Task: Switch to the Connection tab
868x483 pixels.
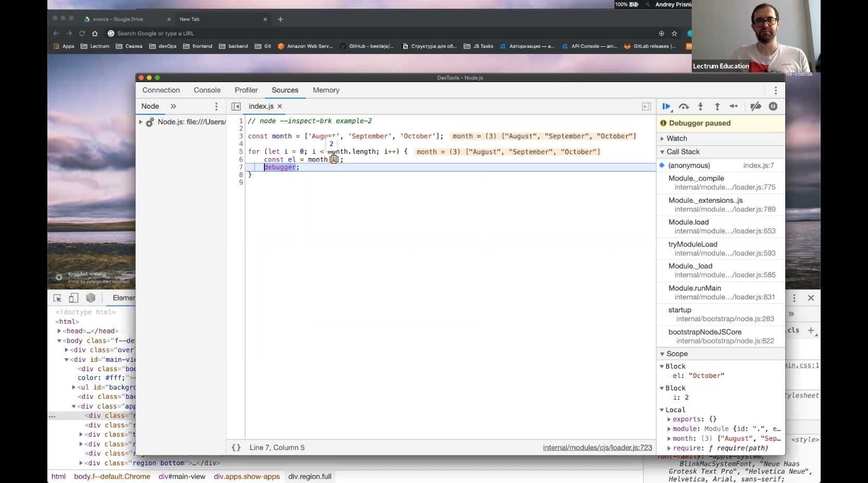Action: click(161, 90)
